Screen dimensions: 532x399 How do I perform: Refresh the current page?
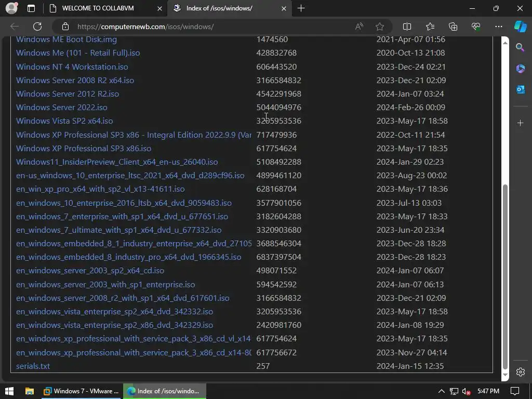(37, 26)
